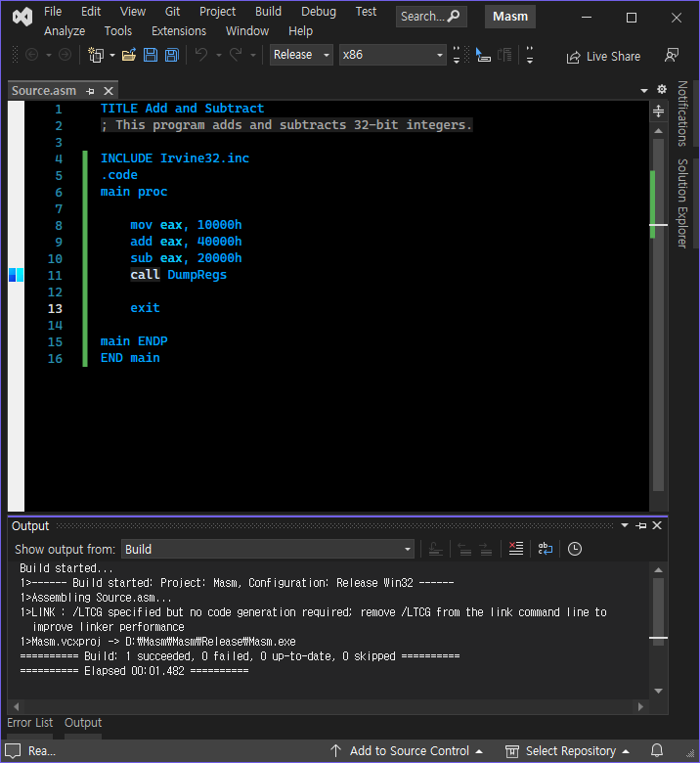Image resolution: width=700 pixels, height=763 pixels.
Task: Click the magnifier icon in Search box
Action: click(454, 16)
